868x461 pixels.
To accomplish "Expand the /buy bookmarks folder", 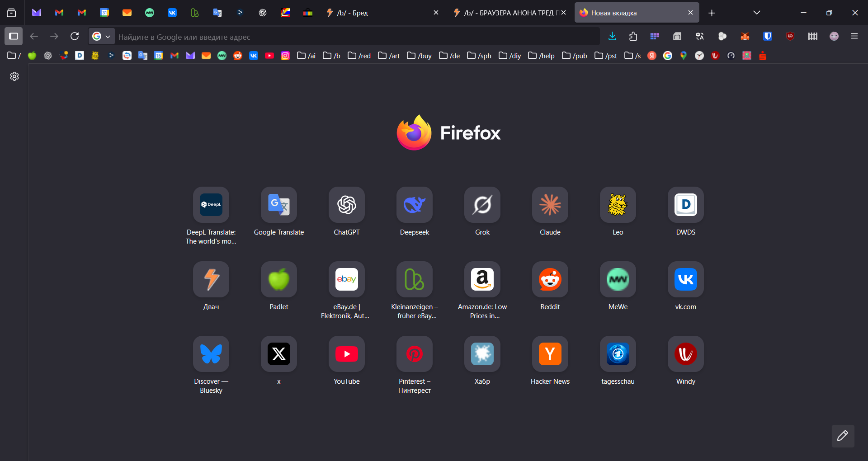I will (x=420, y=56).
